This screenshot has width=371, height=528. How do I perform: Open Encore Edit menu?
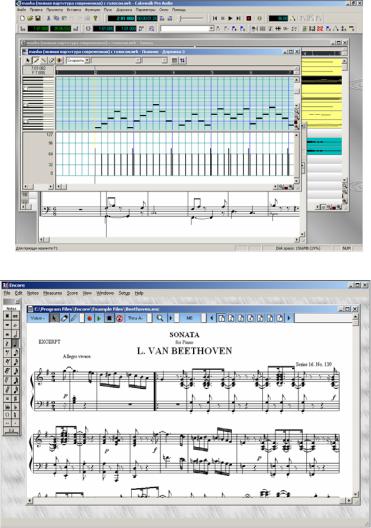pos(19,293)
